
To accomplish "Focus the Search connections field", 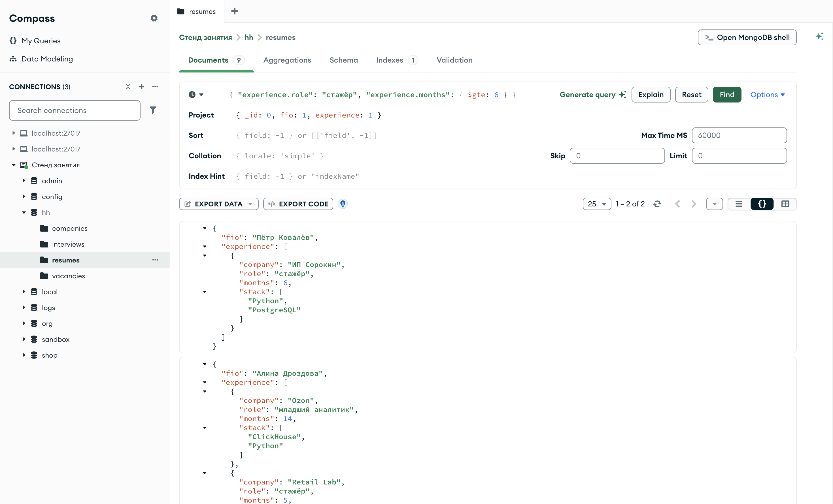I will (75, 110).
